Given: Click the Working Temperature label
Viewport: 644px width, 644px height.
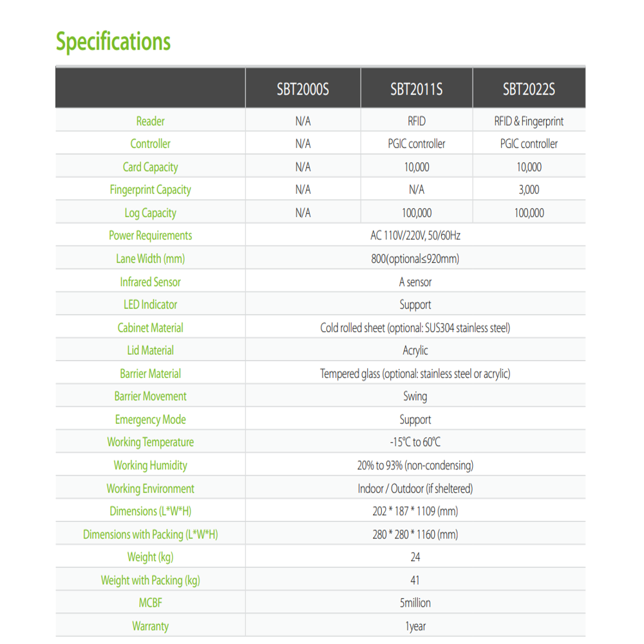Looking at the screenshot, I should [x=150, y=442].
